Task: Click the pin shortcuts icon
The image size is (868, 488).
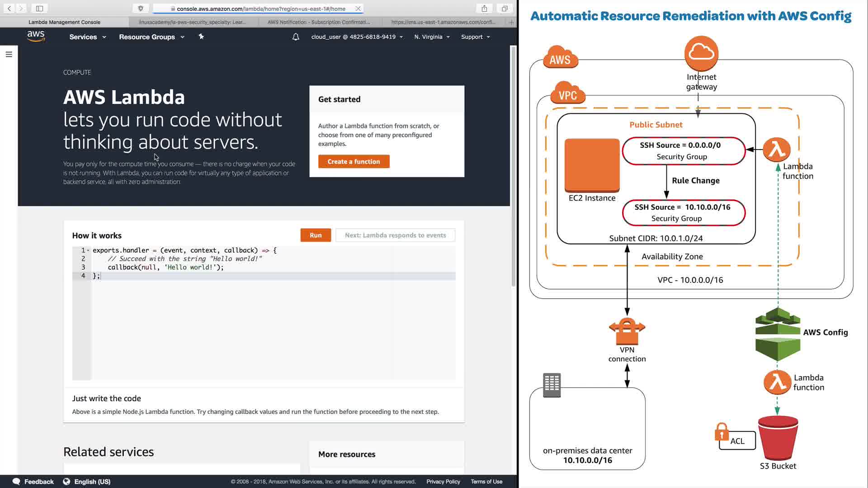Action: pos(201,37)
